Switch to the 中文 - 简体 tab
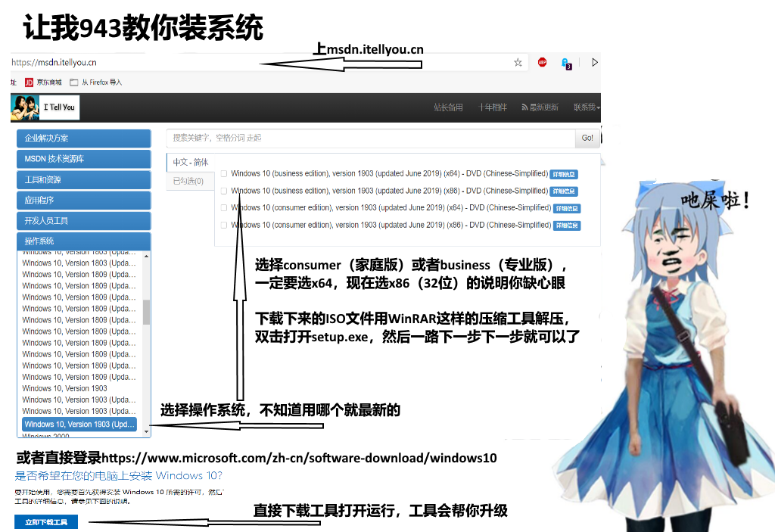This screenshot has width=775, height=532. (190, 162)
